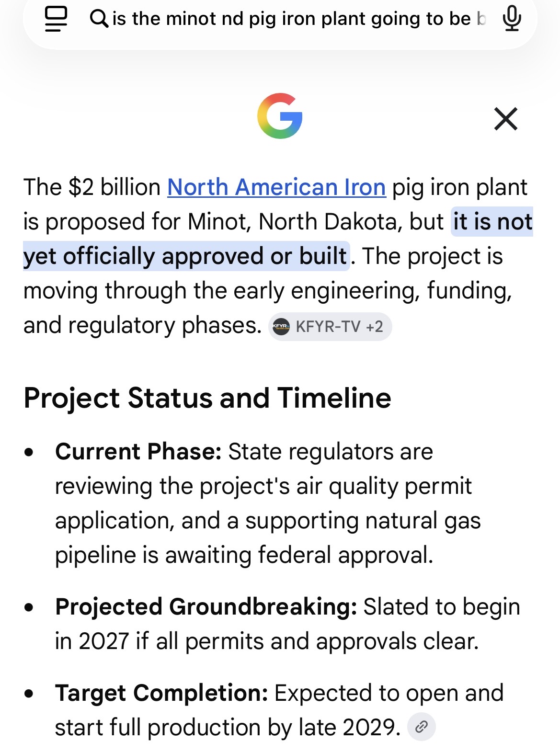Close the overview with the X icon

[506, 119]
